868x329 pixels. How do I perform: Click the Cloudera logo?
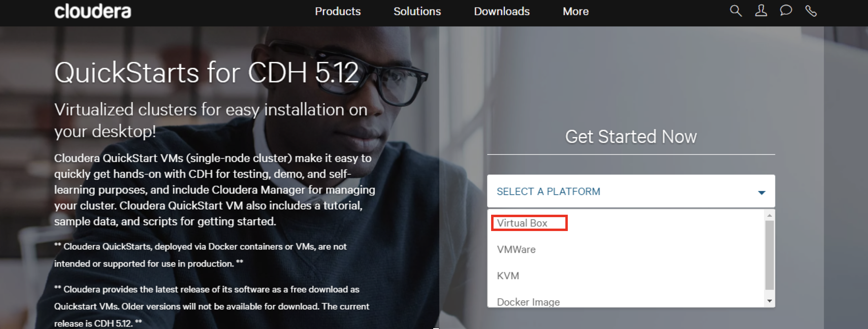(x=93, y=11)
